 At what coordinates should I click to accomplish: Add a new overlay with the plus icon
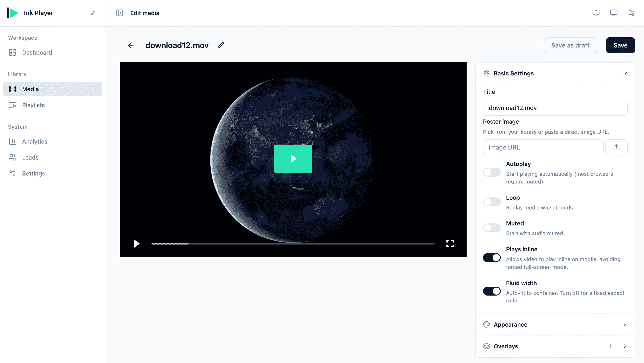[611, 346]
